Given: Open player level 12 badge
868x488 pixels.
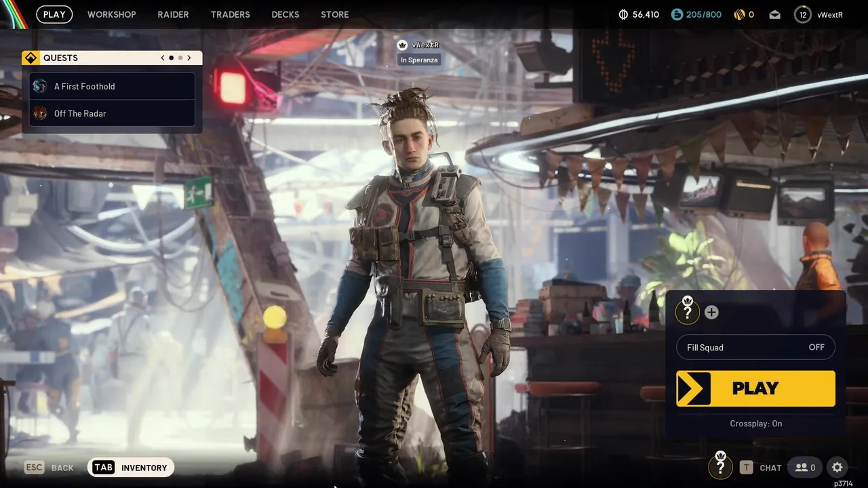Looking at the screenshot, I should (803, 14).
